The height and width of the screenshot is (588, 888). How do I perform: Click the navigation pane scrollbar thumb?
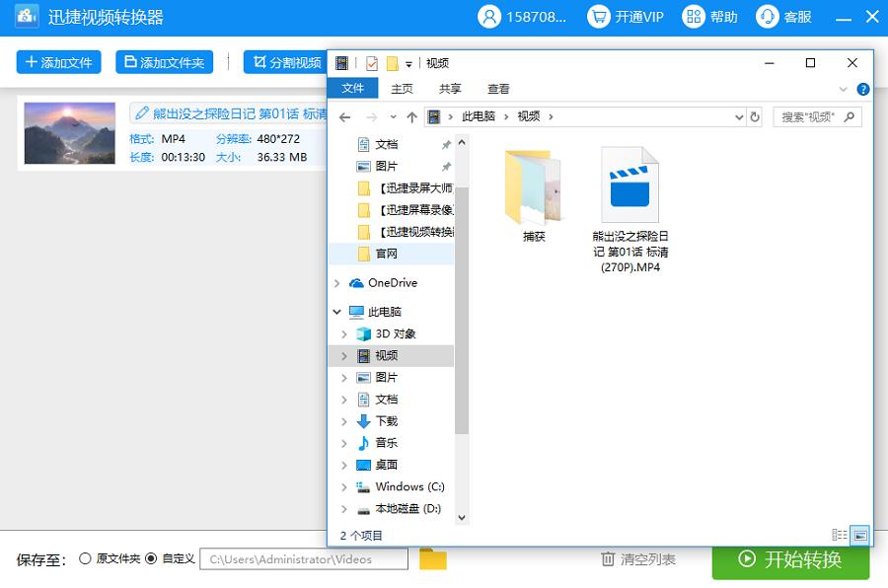(462, 311)
